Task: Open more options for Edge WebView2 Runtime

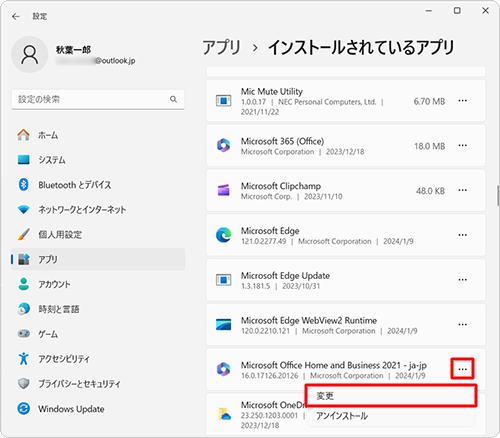Action: [x=462, y=324]
